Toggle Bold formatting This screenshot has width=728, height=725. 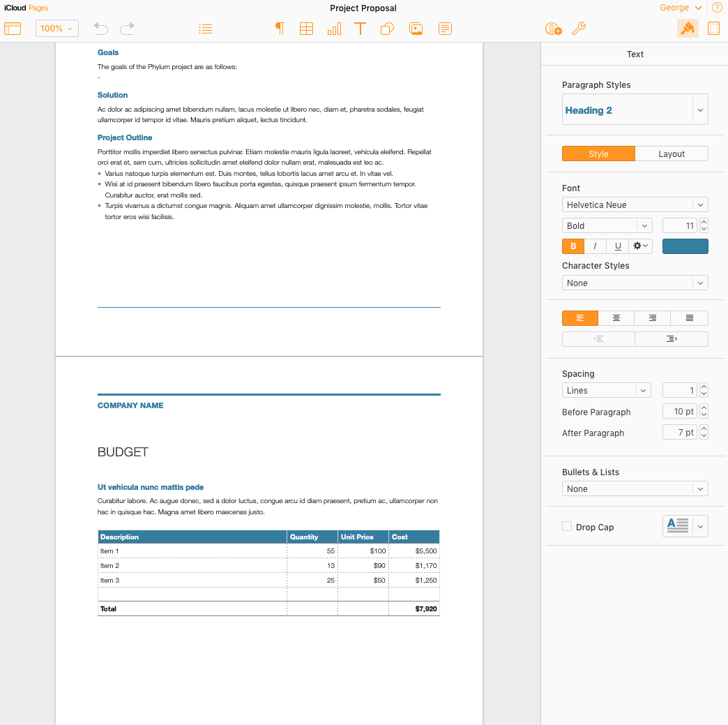[x=573, y=246]
